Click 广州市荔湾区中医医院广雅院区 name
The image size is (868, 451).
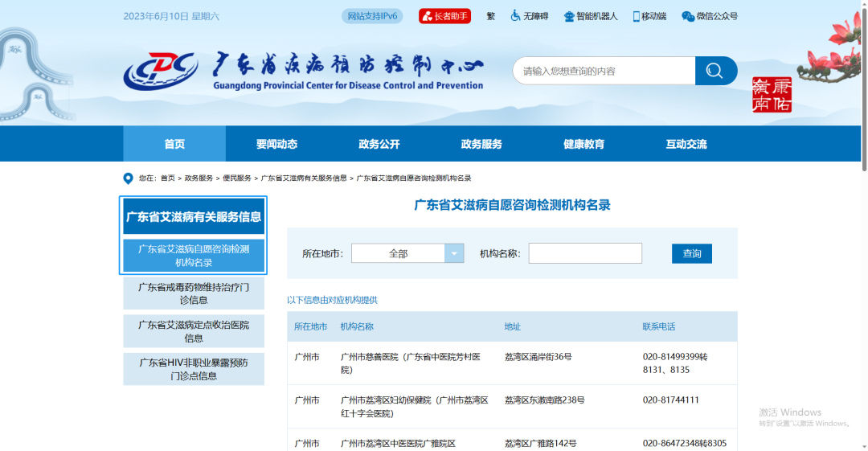[x=398, y=443]
